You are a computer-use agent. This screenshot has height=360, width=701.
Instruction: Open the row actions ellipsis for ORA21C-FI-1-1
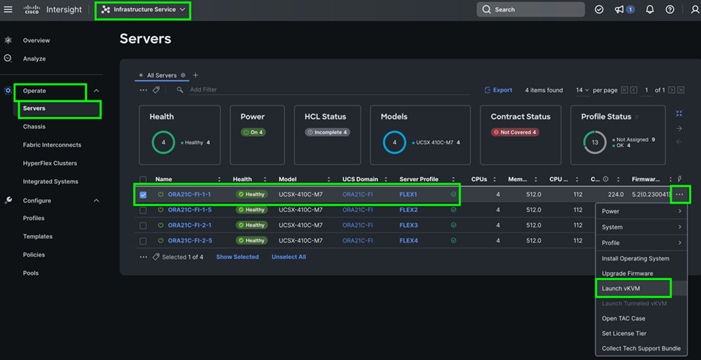click(x=680, y=195)
